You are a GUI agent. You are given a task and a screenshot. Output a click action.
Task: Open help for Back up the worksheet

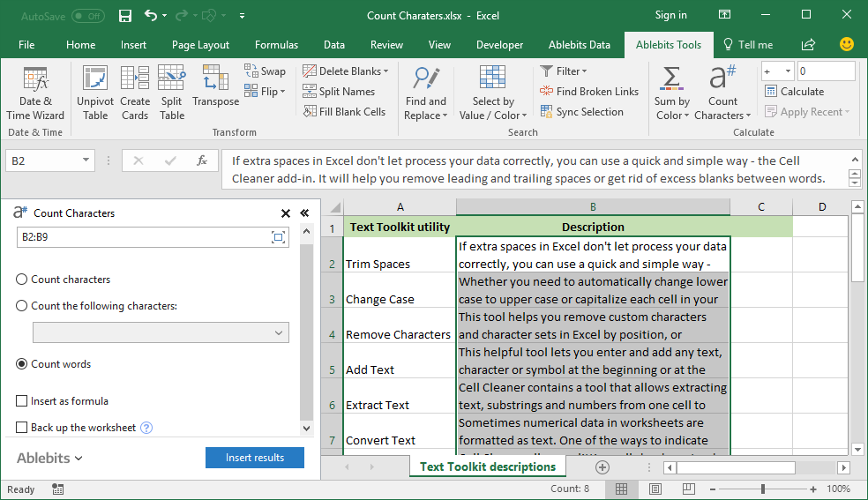[146, 428]
